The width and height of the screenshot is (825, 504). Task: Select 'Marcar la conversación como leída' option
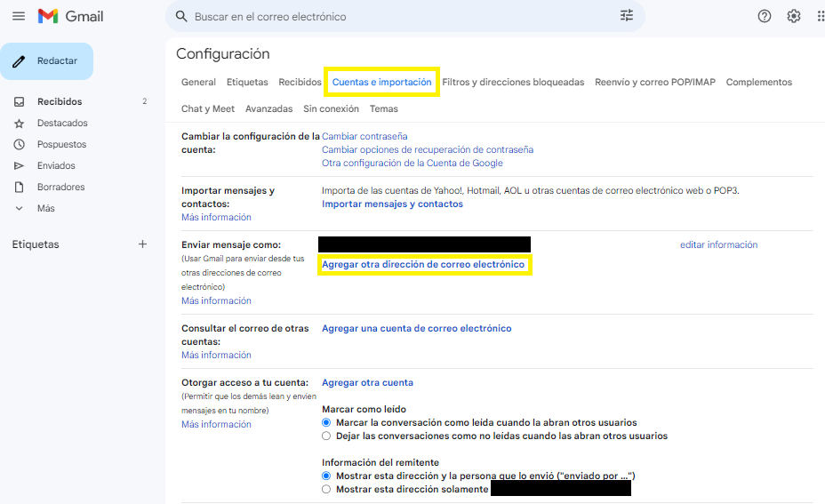[326, 422]
